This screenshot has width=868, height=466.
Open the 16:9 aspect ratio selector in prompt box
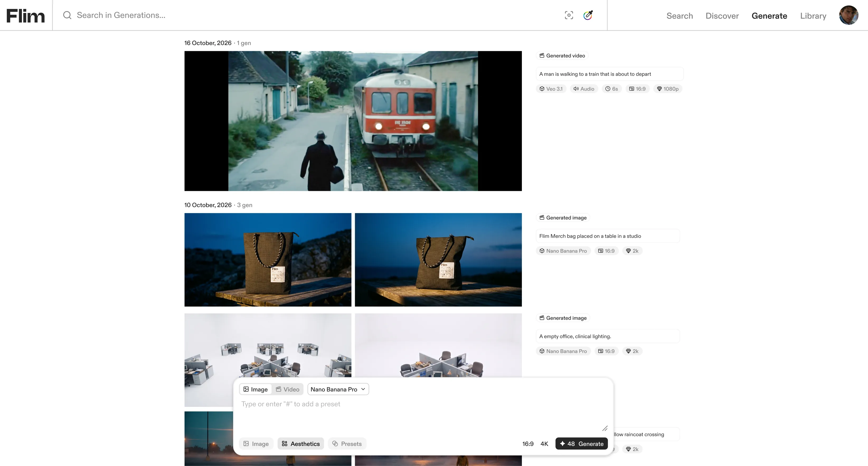click(x=528, y=444)
